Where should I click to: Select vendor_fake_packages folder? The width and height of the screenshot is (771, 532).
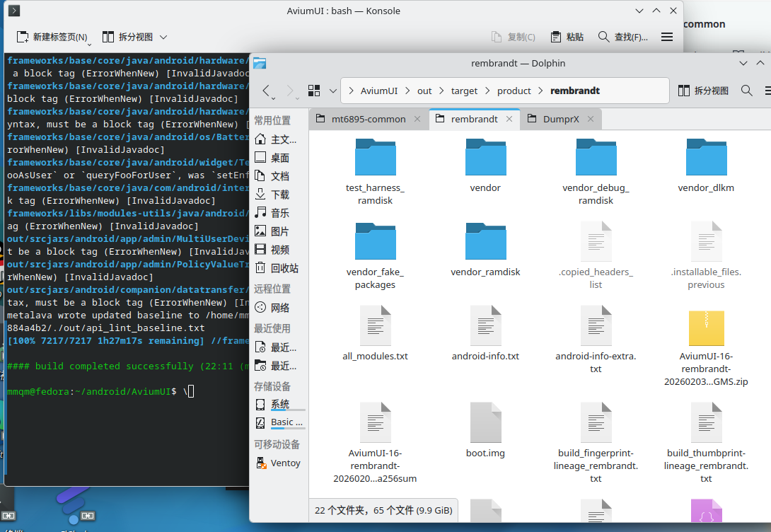point(375,255)
